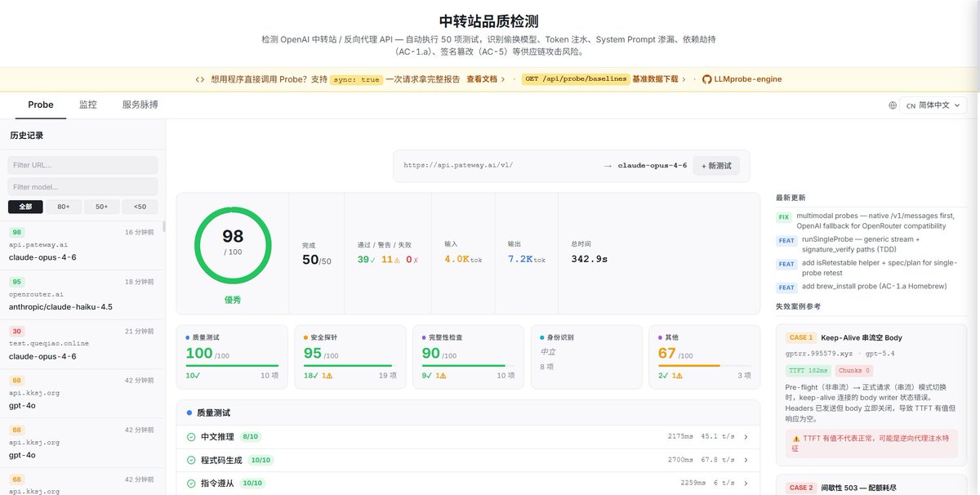
Task: Click the FEAT tag beside runSingleProbe update
Action: (x=786, y=241)
